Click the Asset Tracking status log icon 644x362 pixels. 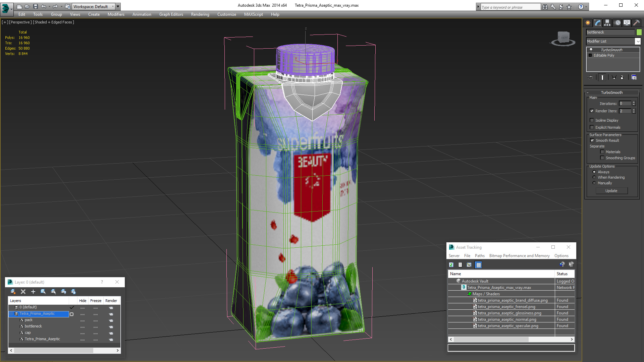click(x=460, y=265)
